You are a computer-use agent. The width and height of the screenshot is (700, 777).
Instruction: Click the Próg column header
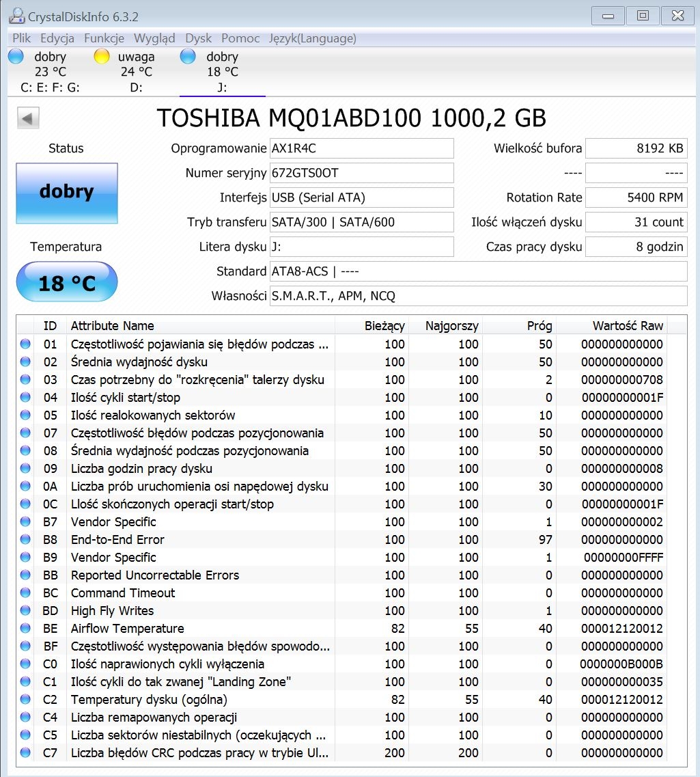point(520,325)
